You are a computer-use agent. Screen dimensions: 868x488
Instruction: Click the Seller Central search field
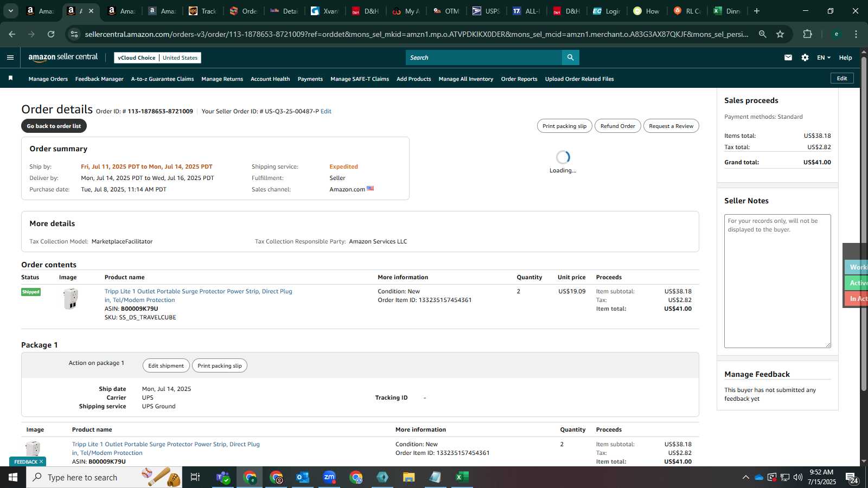click(484, 57)
